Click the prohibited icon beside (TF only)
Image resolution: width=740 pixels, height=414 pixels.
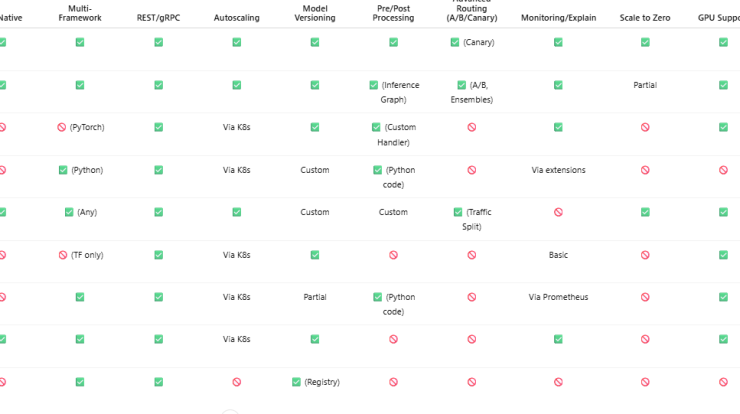[63, 255]
